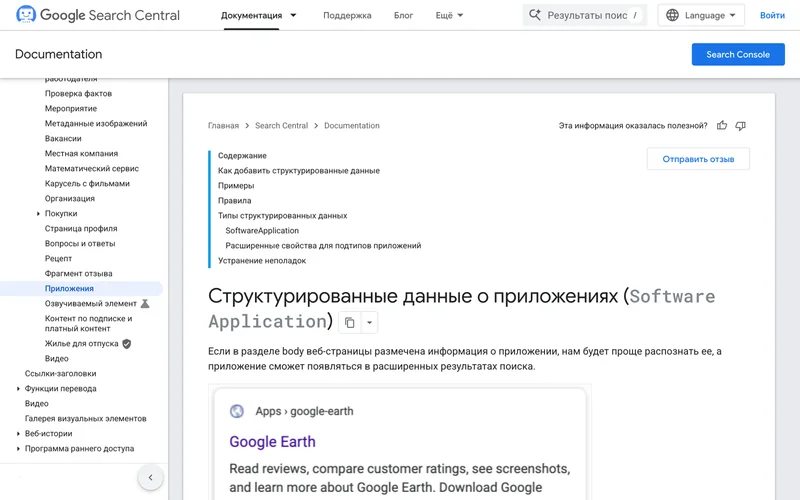The height and width of the screenshot is (500, 800).
Task: Open Видео under Жилье для отпуска
Action: point(56,359)
